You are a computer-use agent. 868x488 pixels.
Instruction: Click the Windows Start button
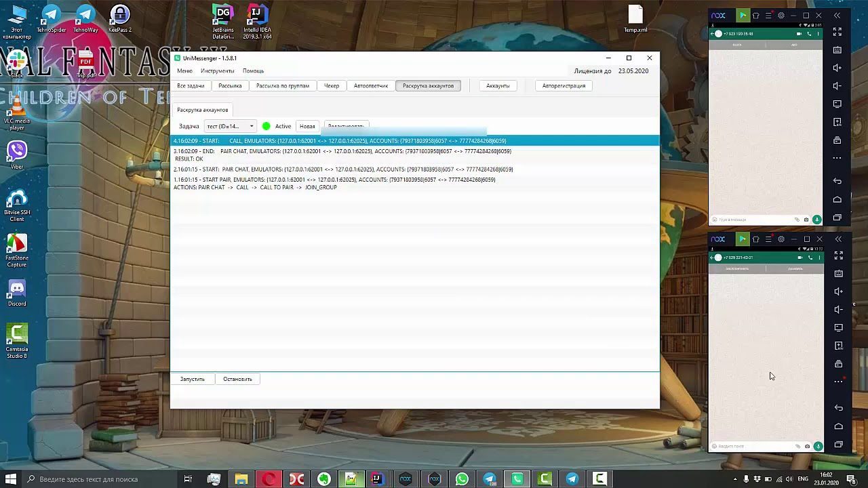[x=11, y=479]
